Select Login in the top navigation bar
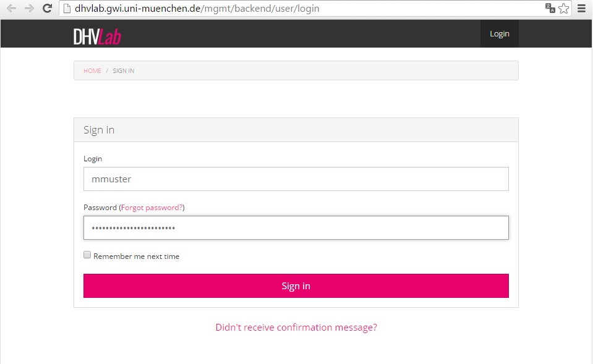 (x=499, y=34)
